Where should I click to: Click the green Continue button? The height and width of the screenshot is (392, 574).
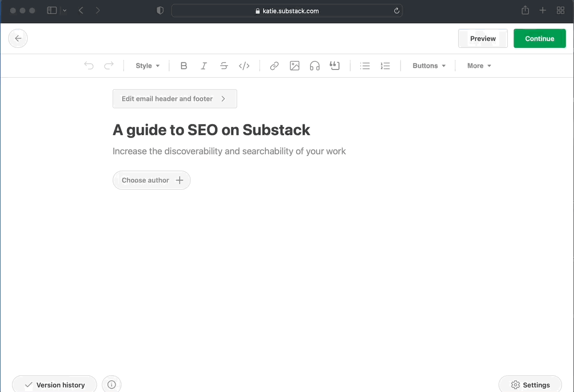pos(540,38)
